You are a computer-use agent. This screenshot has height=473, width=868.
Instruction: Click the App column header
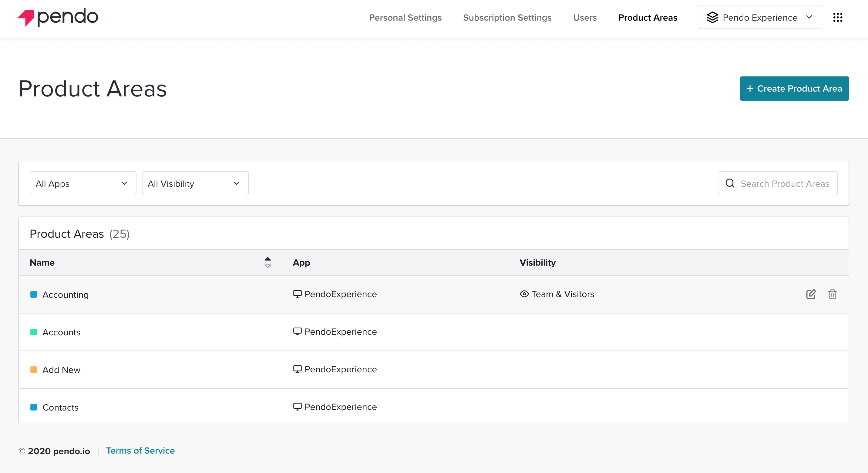coord(301,263)
